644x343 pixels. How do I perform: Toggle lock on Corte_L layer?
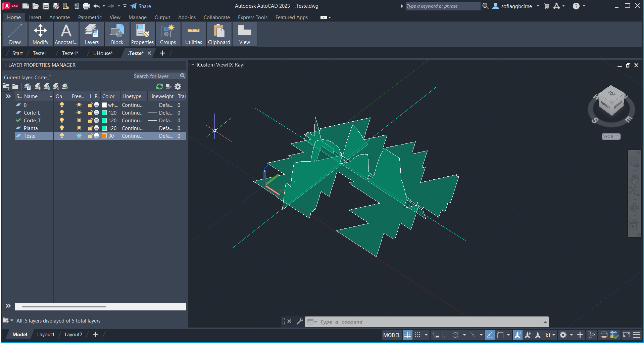point(90,113)
